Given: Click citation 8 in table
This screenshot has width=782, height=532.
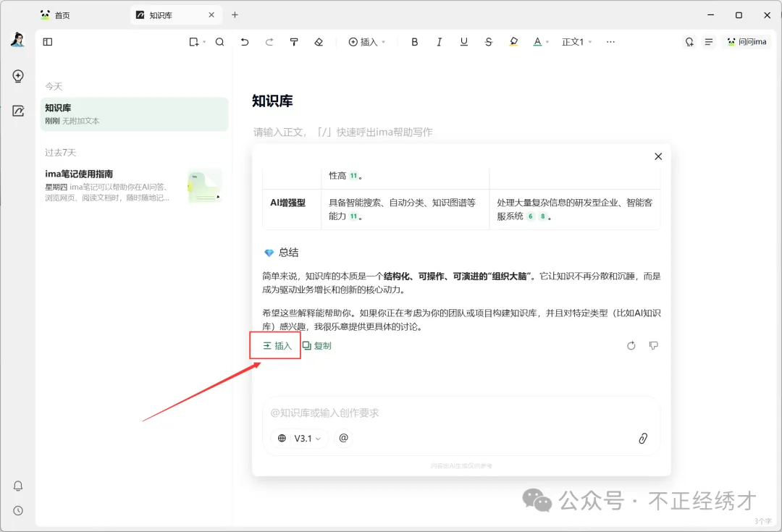Looking at the screenshot, I should click(542, 216).
